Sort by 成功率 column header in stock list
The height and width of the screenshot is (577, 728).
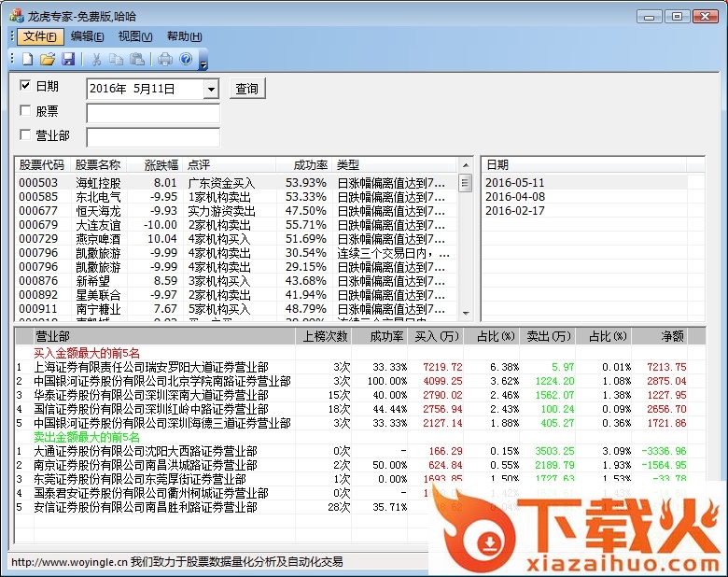coord(310,164)
